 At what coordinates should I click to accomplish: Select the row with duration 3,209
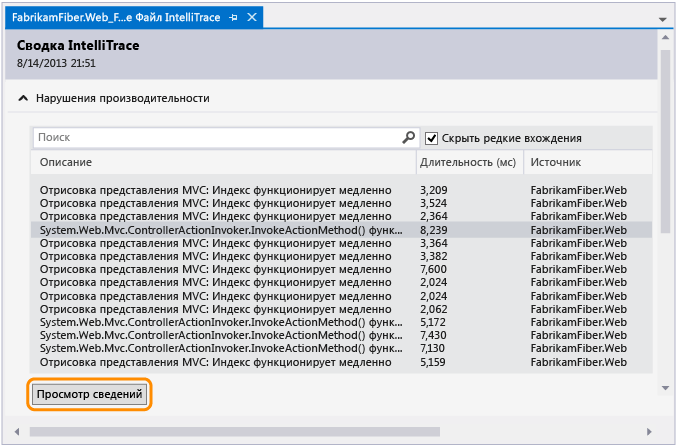[x=341, y=190]
